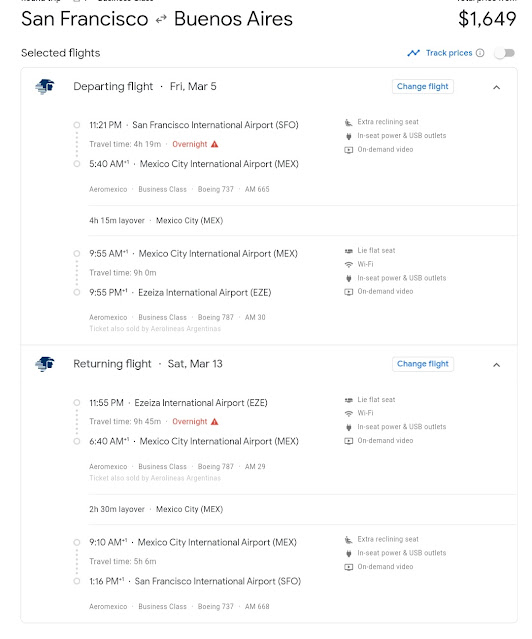The height and width of the screenshot is (639, 532).
Task: Click the Track prices info icon
Action: 480,53
